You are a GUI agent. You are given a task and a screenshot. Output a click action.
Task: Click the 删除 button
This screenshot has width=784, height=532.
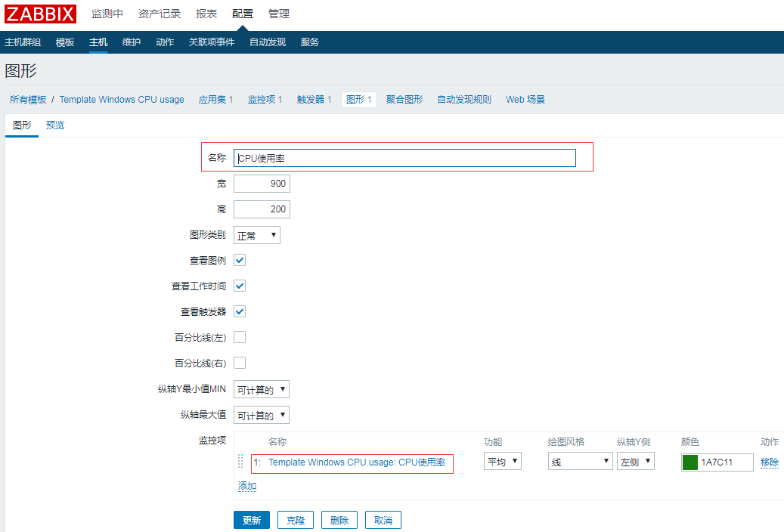click(x=339, y=520)
